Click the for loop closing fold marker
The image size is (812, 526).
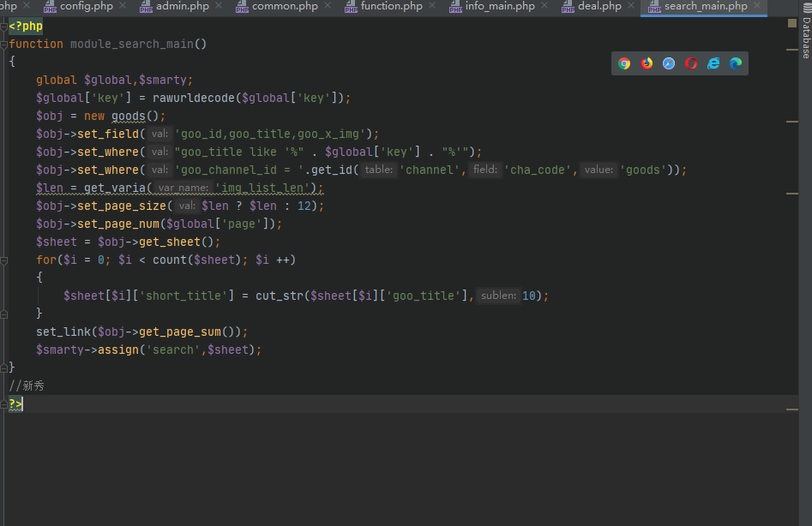(x=3, y=314)
